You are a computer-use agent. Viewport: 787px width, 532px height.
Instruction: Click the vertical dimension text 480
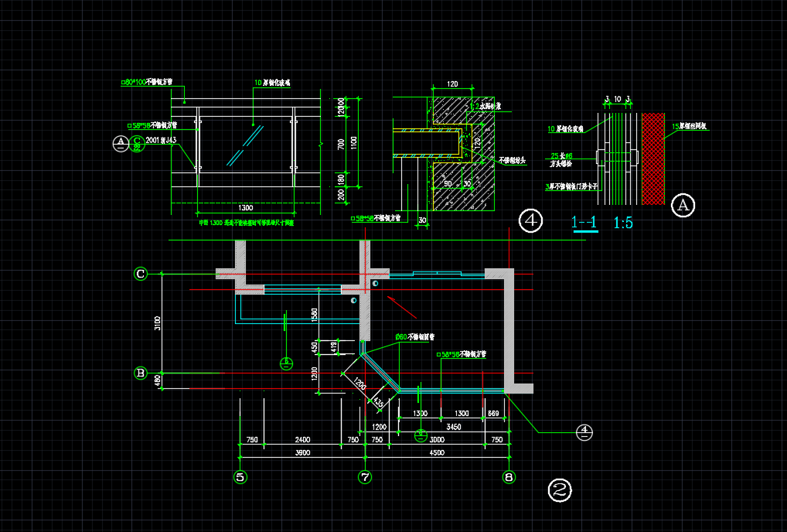coord(157,381)
